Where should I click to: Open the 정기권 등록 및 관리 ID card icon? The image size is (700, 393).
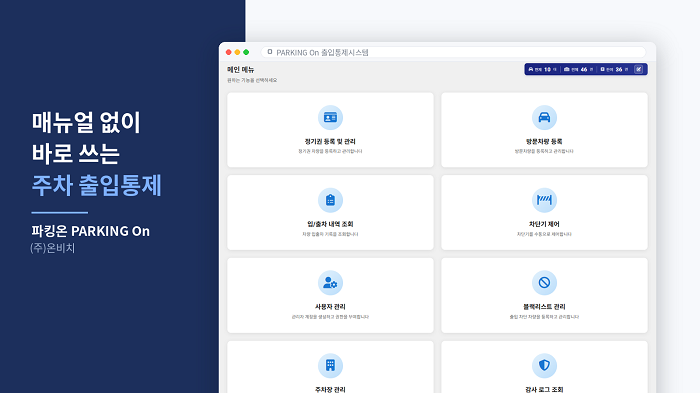(330, 117)
